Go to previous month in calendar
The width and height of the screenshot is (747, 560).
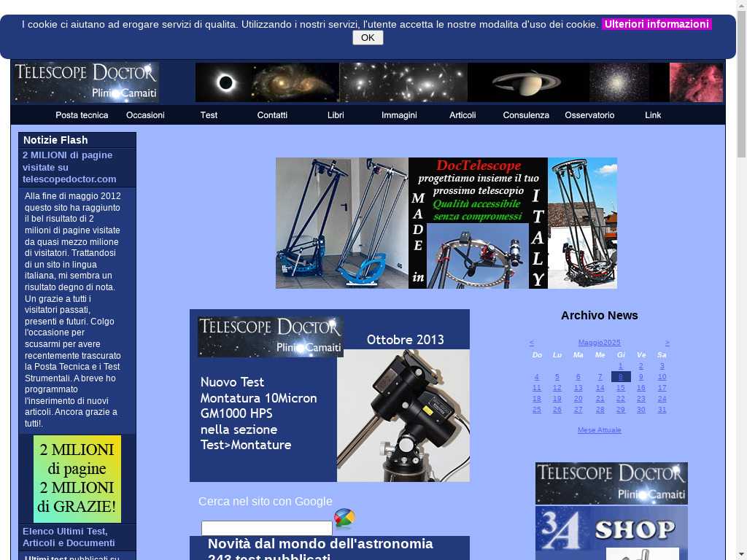(532, 343)
